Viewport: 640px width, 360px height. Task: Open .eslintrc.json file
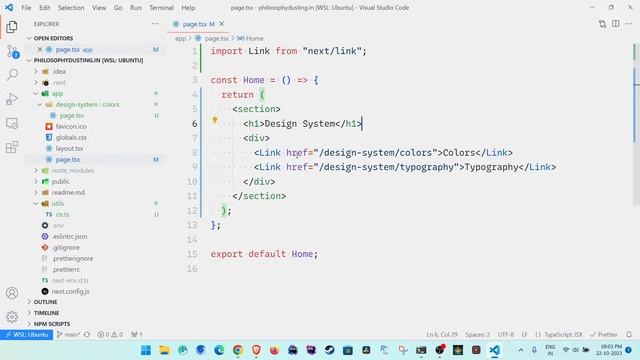tap(69, 236)
